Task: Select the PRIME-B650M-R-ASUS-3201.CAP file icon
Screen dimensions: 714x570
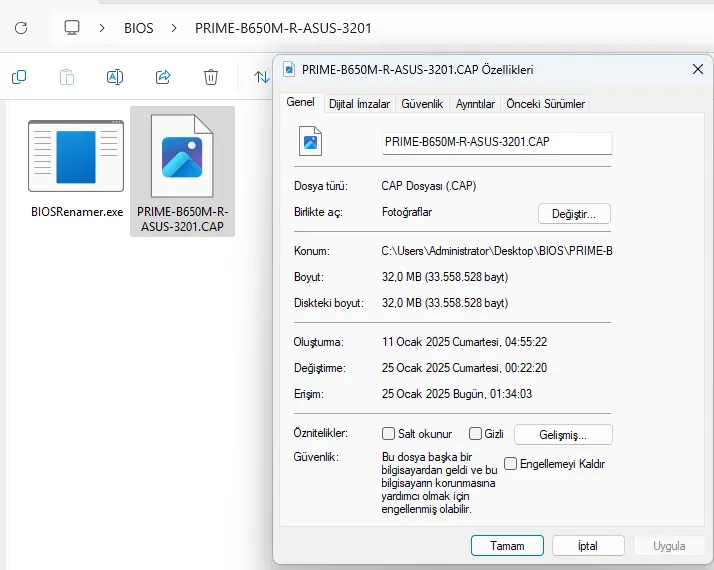Action: pos(182,156)
